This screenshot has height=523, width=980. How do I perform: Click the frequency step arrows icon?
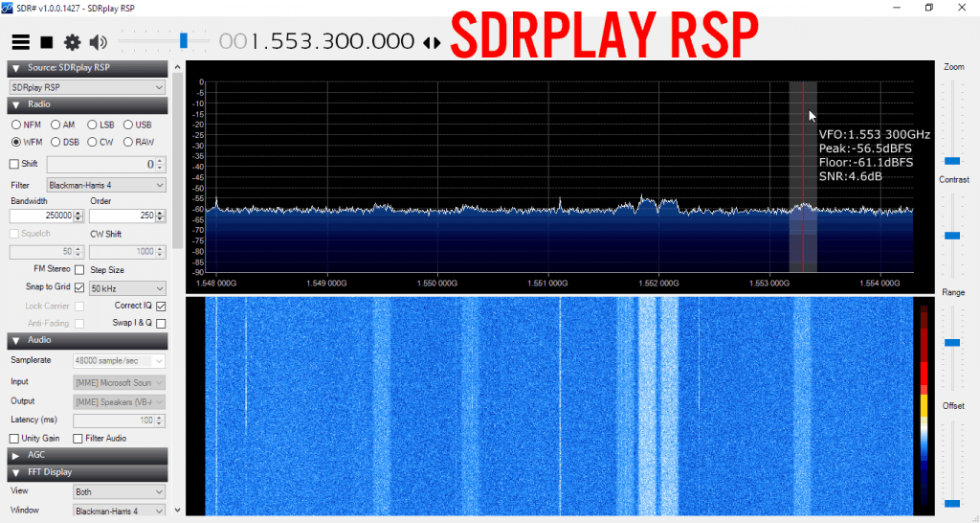pyautogui.click(x=433, y=43)
